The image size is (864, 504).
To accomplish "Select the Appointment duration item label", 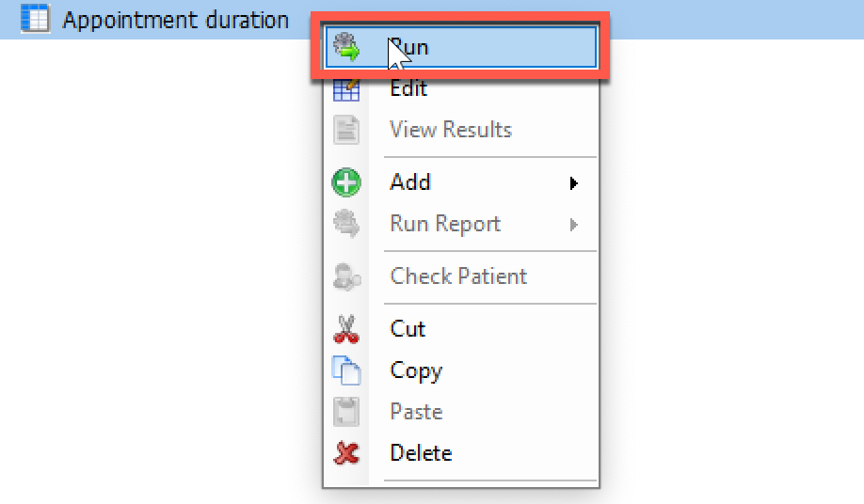I will click(175, 20).
